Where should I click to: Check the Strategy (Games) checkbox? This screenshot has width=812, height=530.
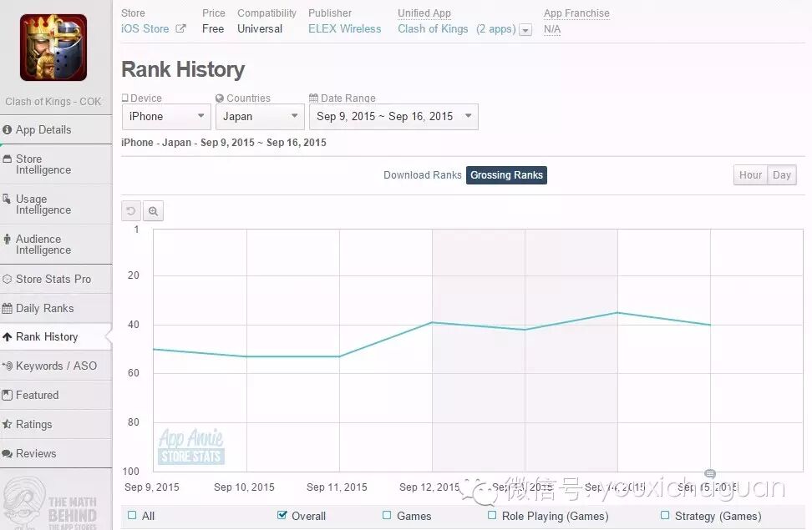(x=665, y=516)
